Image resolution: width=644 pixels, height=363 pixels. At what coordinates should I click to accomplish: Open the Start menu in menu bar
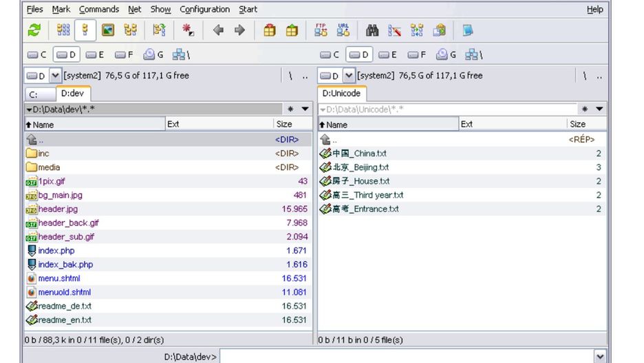click(248, 9)
